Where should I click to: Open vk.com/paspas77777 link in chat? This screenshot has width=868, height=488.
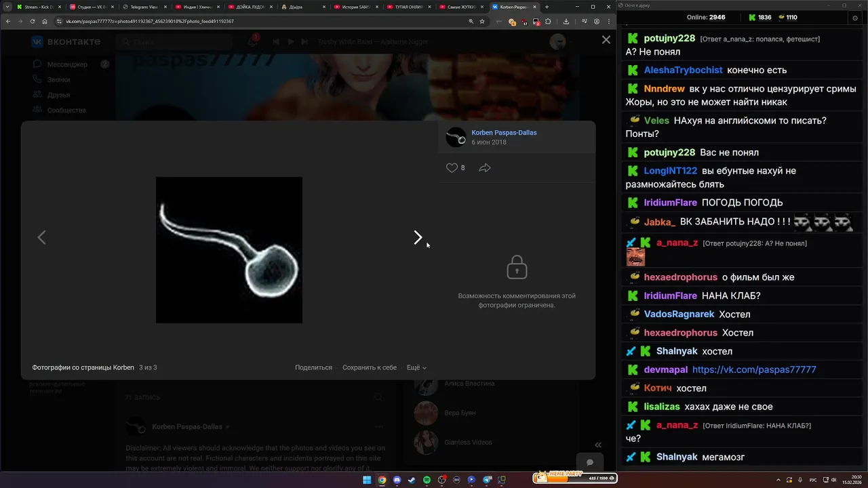[x=754, y=369]
